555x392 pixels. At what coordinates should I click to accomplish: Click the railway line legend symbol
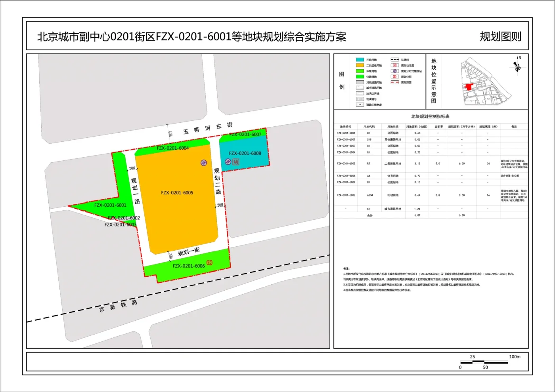click(x=394, y=60)
